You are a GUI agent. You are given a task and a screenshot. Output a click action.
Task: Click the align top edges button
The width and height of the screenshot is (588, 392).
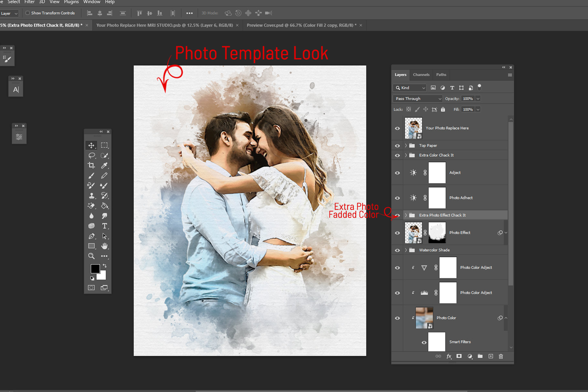click(x=140, y=13)
